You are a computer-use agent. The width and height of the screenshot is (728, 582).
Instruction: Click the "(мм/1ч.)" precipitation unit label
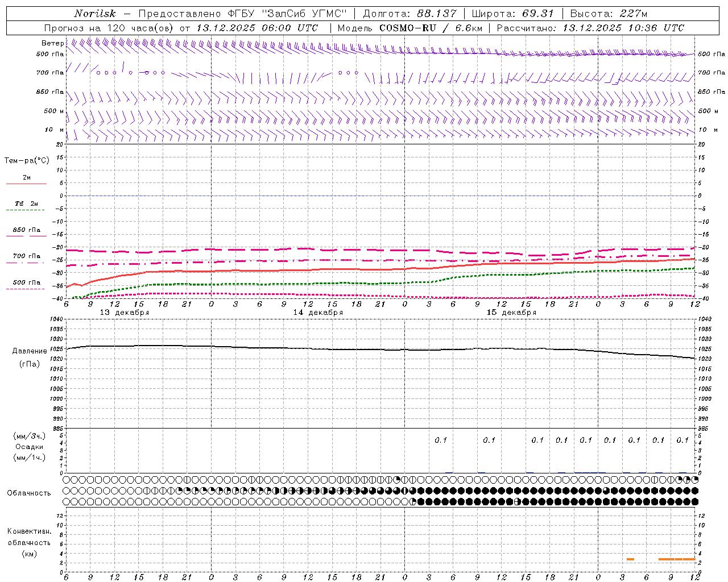pos(30,458)
